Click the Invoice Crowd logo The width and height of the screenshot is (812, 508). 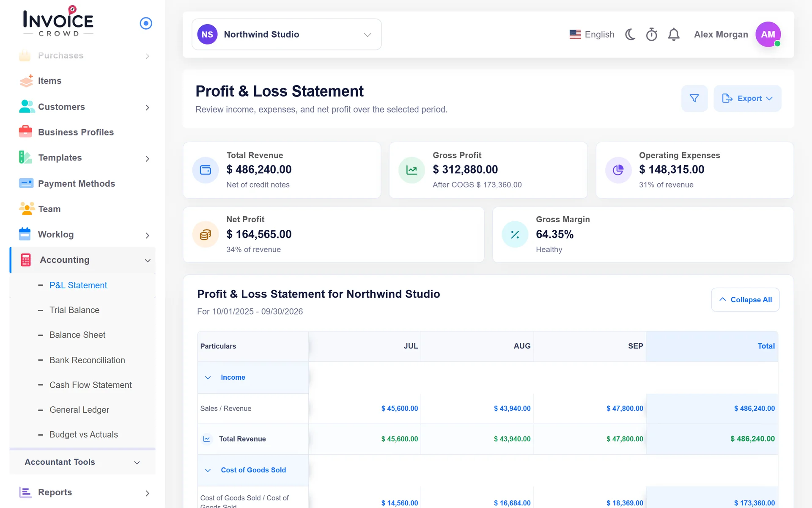coord(58,21)
